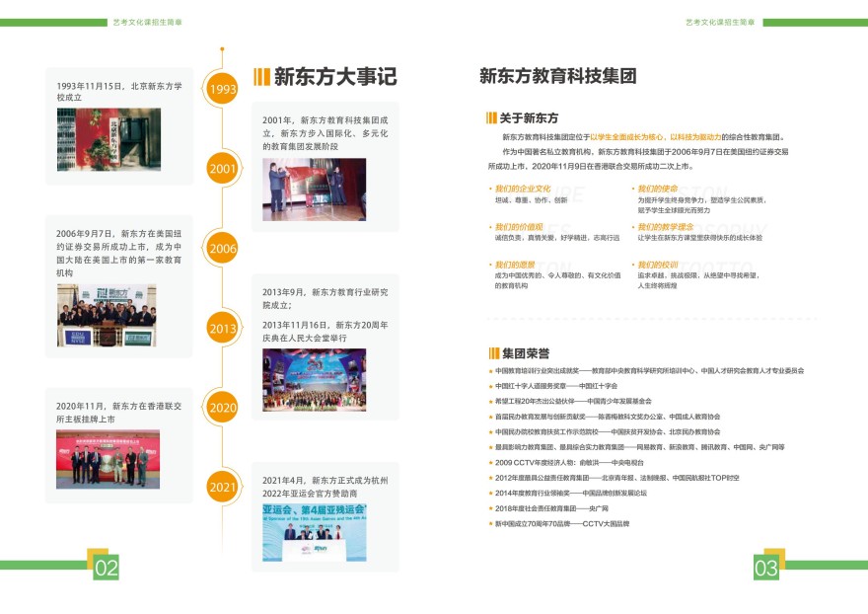Click the star icon beside 2018年度社会责任教育集团 entry
Screen dimensions: 868x614
[x=489, y=507]
